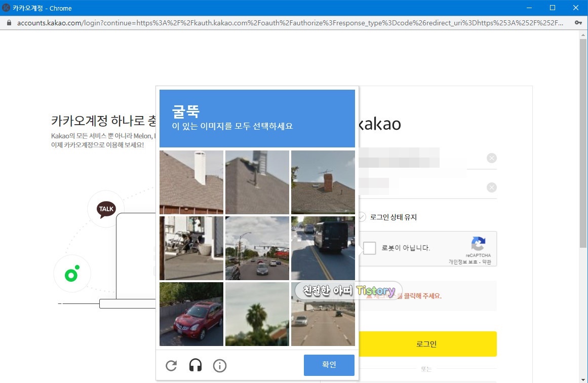Viewport: 588px width, 383px height.
Task: Click the reCAPTCHA logo icon
Action: click(478, 244)
